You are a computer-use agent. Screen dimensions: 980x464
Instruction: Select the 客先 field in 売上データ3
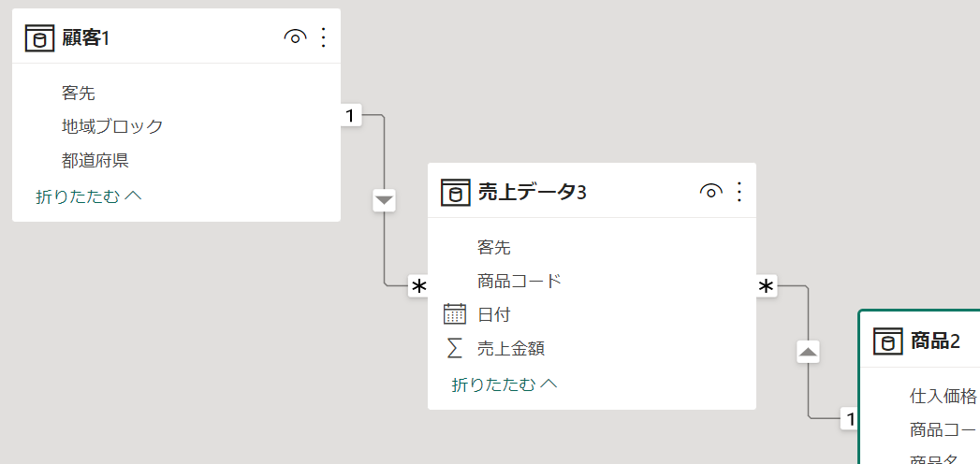pos(494,247)
